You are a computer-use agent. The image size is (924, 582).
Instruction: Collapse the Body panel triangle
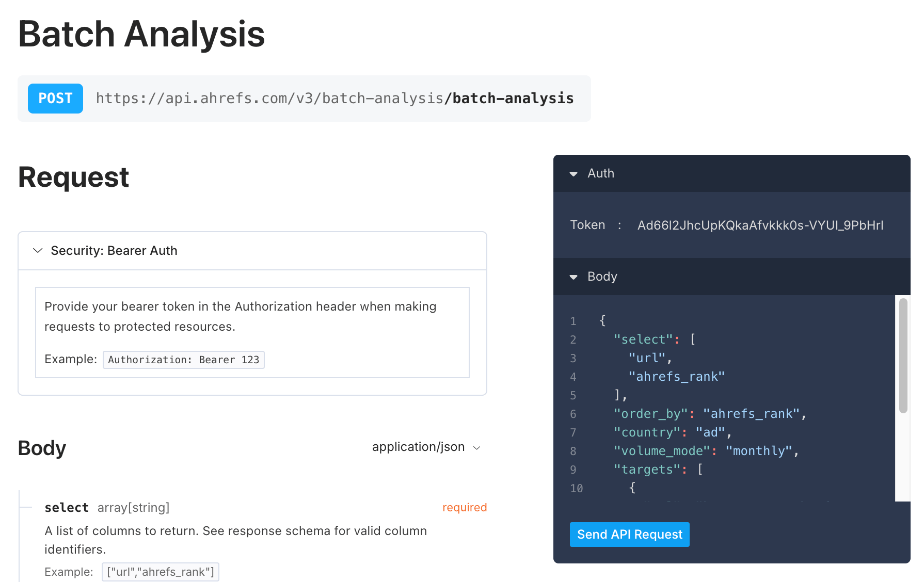point(573,277)
